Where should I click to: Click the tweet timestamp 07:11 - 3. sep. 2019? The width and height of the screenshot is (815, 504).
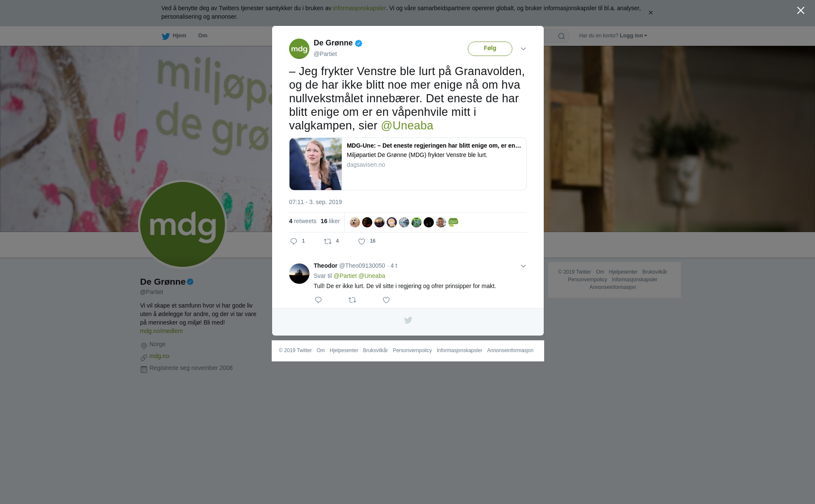coord(315,202)
